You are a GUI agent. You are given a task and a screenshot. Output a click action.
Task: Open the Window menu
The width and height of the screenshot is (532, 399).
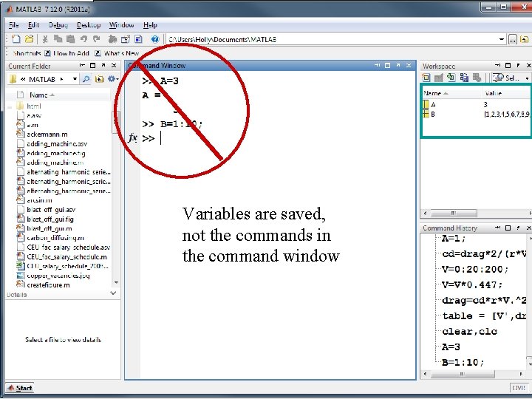121,25
